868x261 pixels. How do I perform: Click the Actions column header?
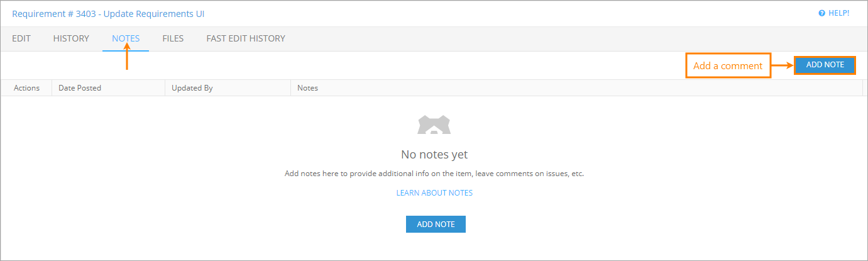(x=26, y=88)
